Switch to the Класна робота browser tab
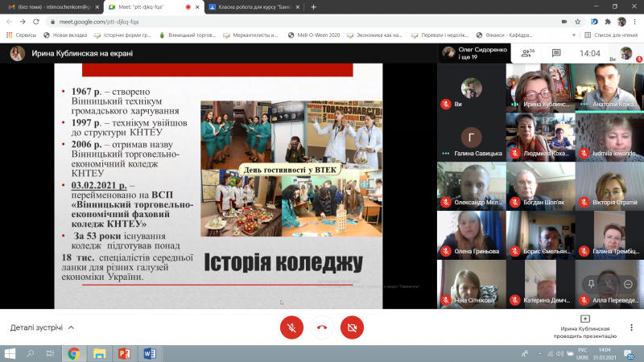Image resolution: width=644 pixels, height=362 pixels. coord(254,7)
